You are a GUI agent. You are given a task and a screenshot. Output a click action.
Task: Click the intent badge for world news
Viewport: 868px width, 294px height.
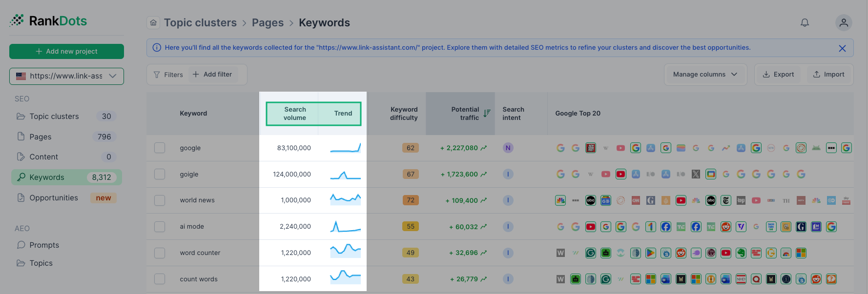point(508,200)
